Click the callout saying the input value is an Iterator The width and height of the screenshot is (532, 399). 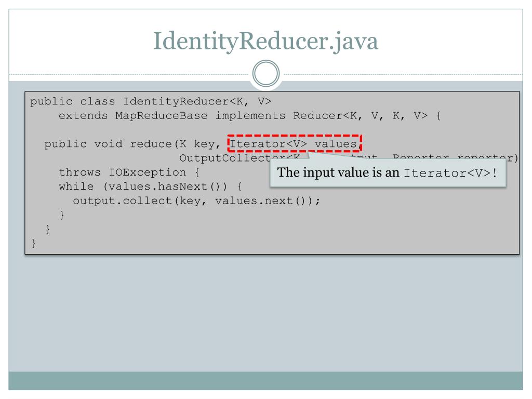click(388, 172)
